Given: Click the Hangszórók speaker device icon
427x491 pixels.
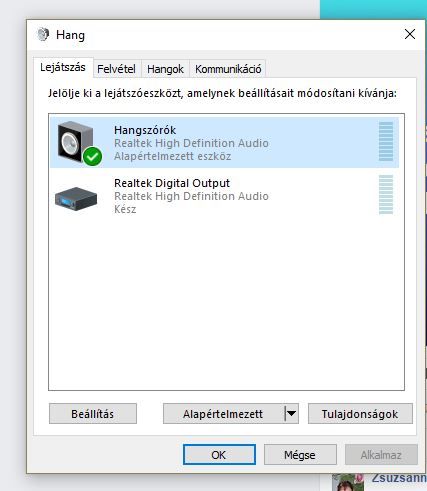Looking at the screenshot, I should tap(76, 142).
